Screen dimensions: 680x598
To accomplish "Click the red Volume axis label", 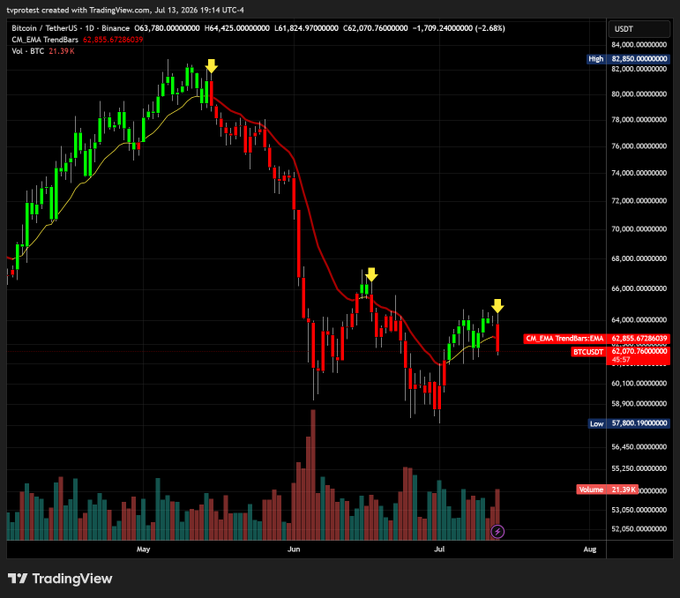I will pyautogui.click(x=591, y=490).
